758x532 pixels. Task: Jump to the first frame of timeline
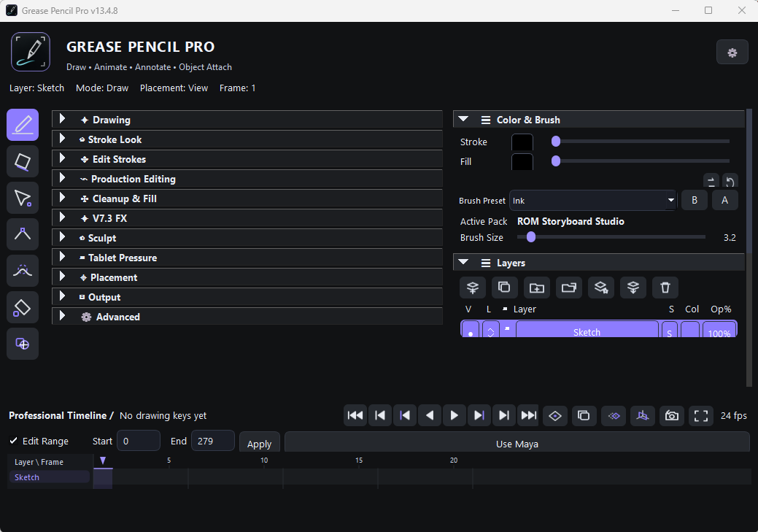[x=355, y=415]
